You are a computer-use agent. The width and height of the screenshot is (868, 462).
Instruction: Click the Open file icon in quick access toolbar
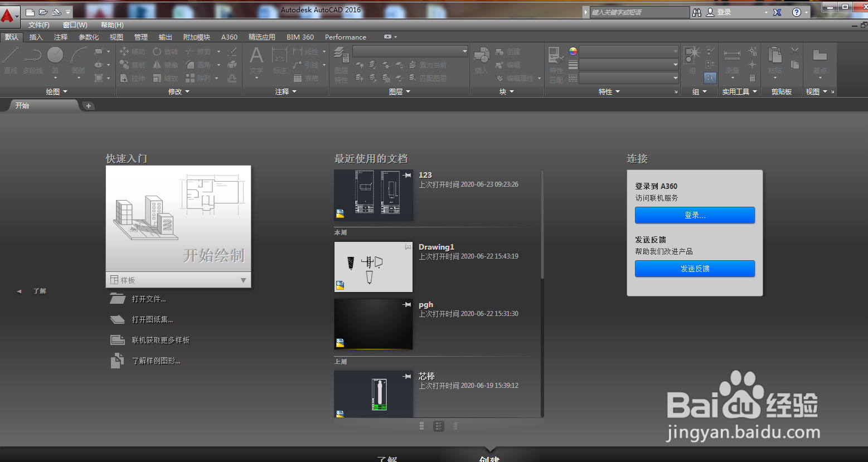tap(43, 12)
